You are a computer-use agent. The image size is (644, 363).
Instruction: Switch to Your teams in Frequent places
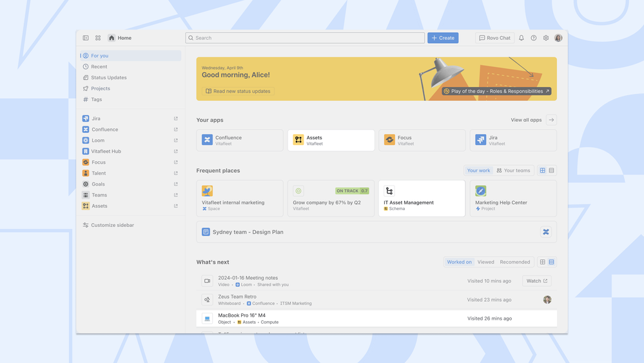coord(513,170)
